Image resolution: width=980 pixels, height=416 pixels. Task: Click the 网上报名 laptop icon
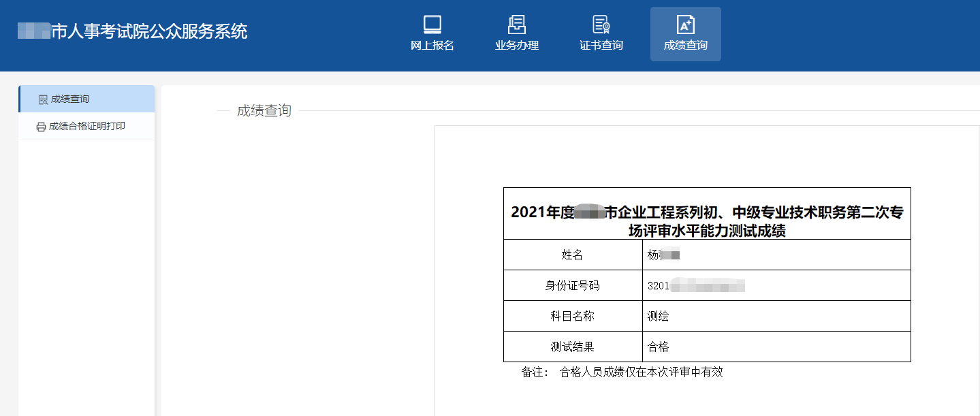(432, 25)
